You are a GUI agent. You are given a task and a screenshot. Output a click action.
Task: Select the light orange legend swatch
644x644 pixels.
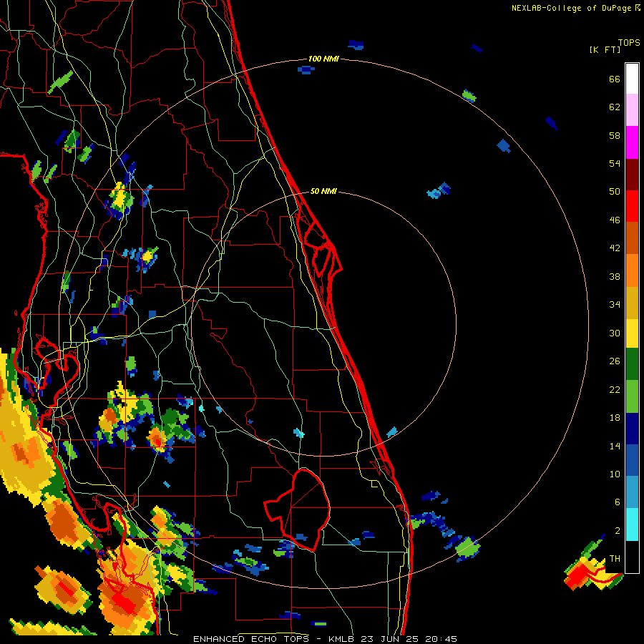(632, 270)
